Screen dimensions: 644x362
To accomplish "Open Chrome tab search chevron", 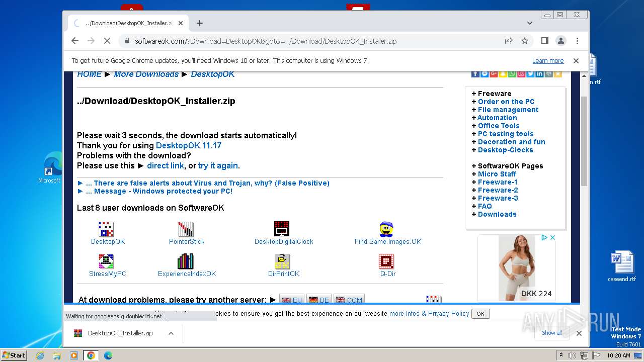I will [529, 23].
